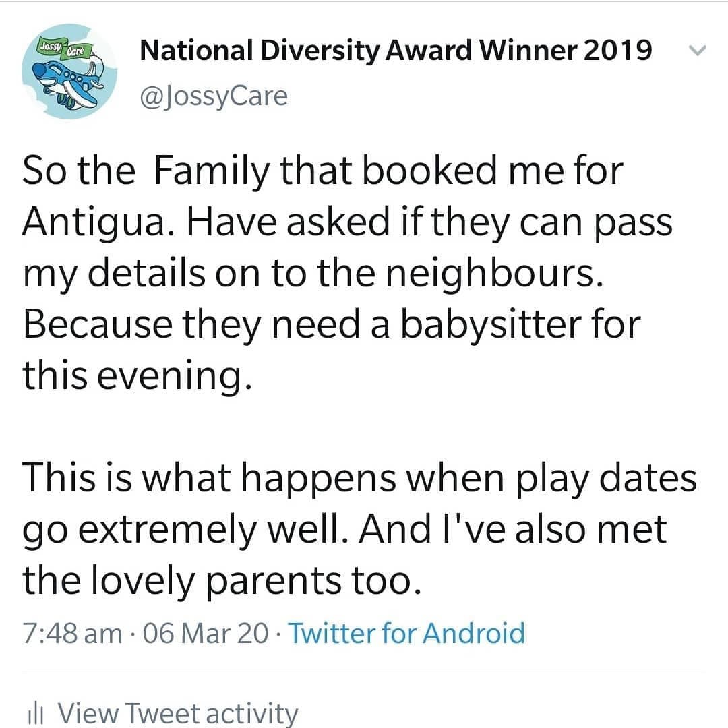
Task: Click the 7:48 am timestamp
Action: 72,633
